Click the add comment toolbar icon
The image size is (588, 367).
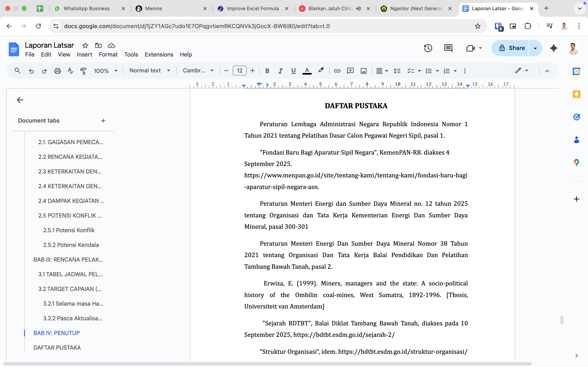(x=350, y=71)
